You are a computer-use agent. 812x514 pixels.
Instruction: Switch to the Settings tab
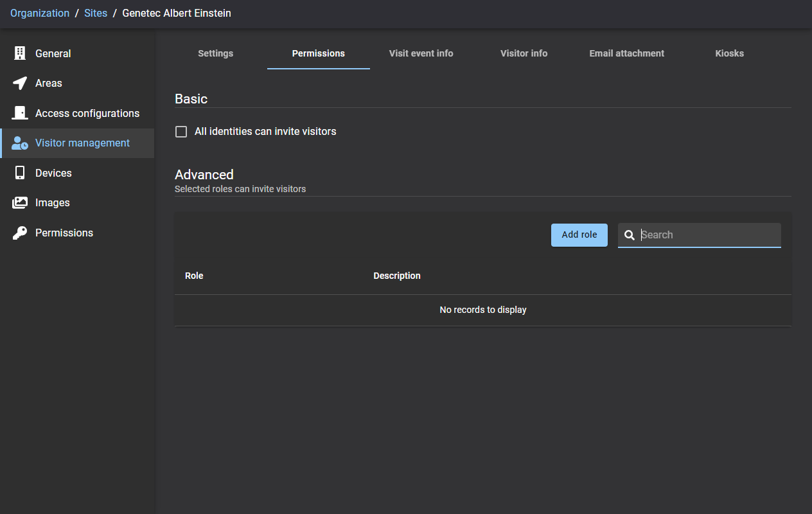pos(215,53)
